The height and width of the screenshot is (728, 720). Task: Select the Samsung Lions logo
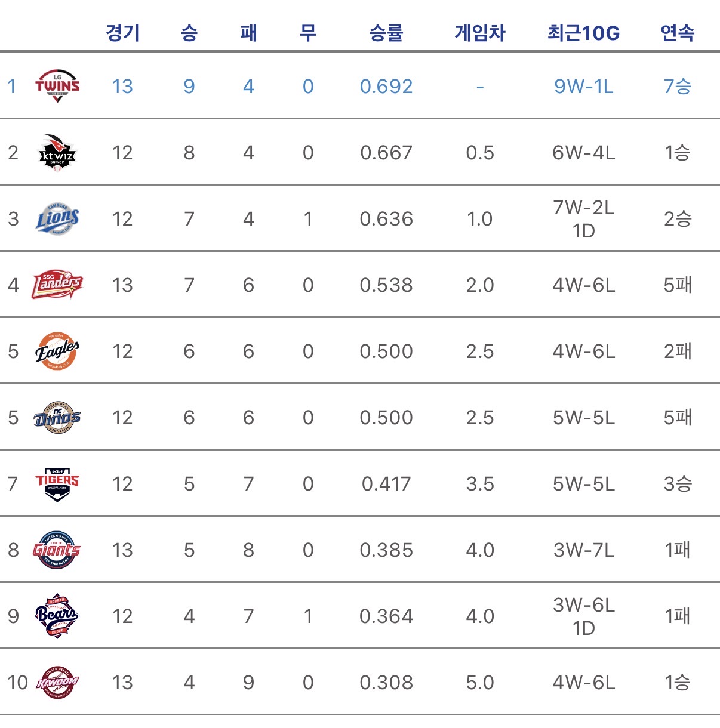tap(57, 219)
